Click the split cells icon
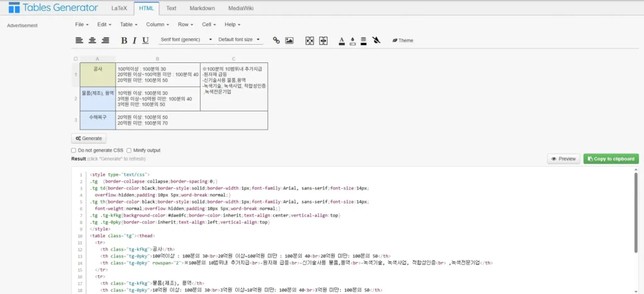Image resolution: width=644 pixels, height=294 pixels. pyautogui.click(x=323, y=40)
